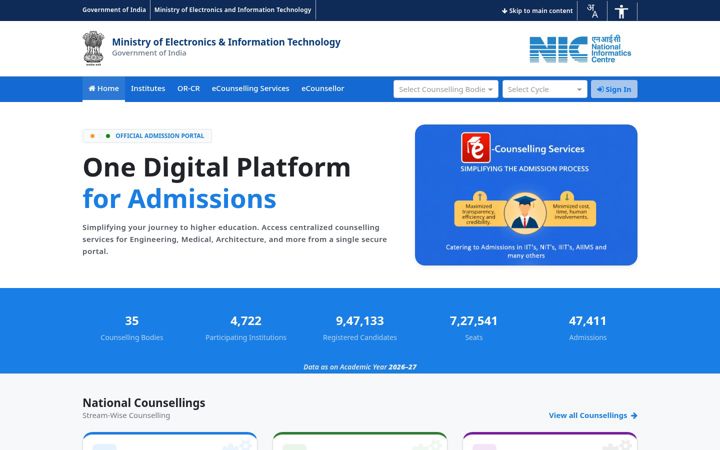Click the Government of India top bar link
This screenshot has height=450, width=720.
[114, 10]
